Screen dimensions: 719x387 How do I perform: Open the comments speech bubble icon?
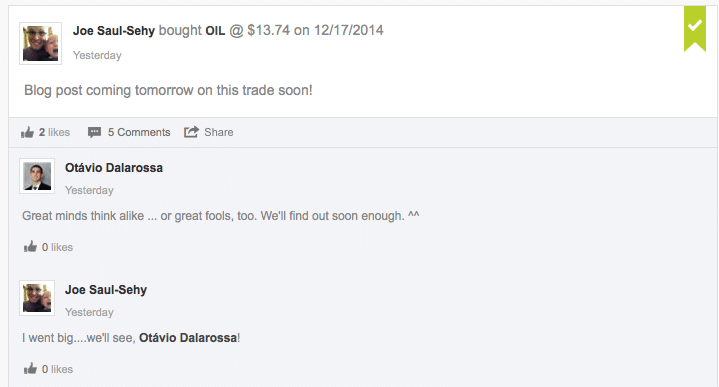[x=94, y=133]
